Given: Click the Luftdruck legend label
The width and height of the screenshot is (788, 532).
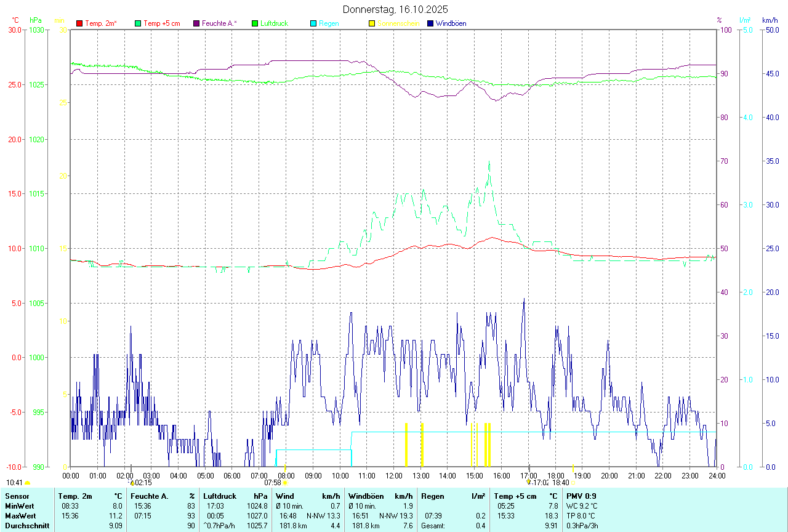Looking at the screenshot, I should (x=274, y=23).
